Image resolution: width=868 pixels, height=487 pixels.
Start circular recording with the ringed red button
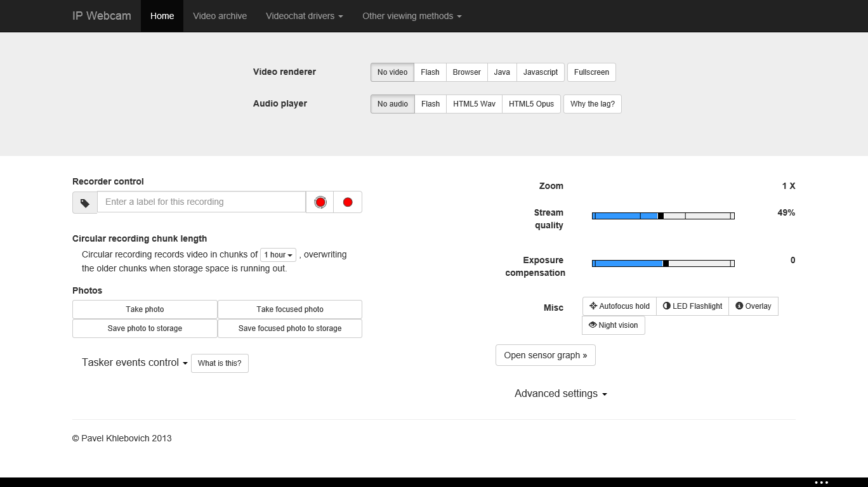320,202
